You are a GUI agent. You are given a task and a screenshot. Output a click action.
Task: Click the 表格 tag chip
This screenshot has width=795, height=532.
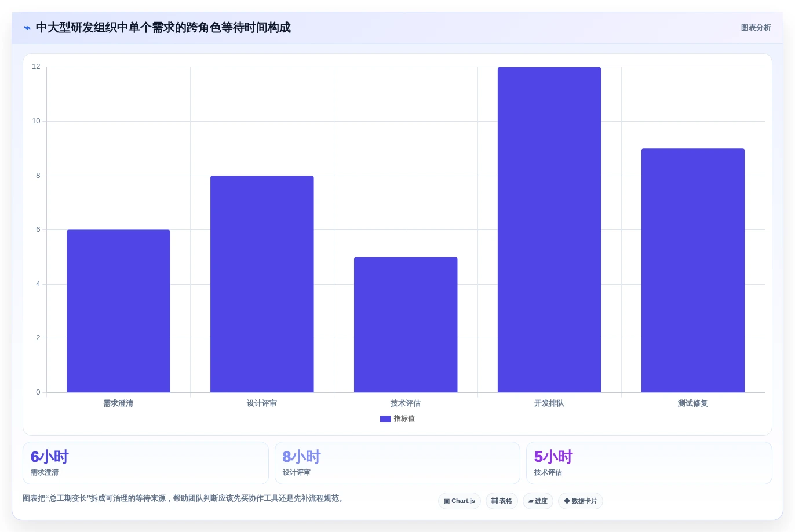(502, 501)
